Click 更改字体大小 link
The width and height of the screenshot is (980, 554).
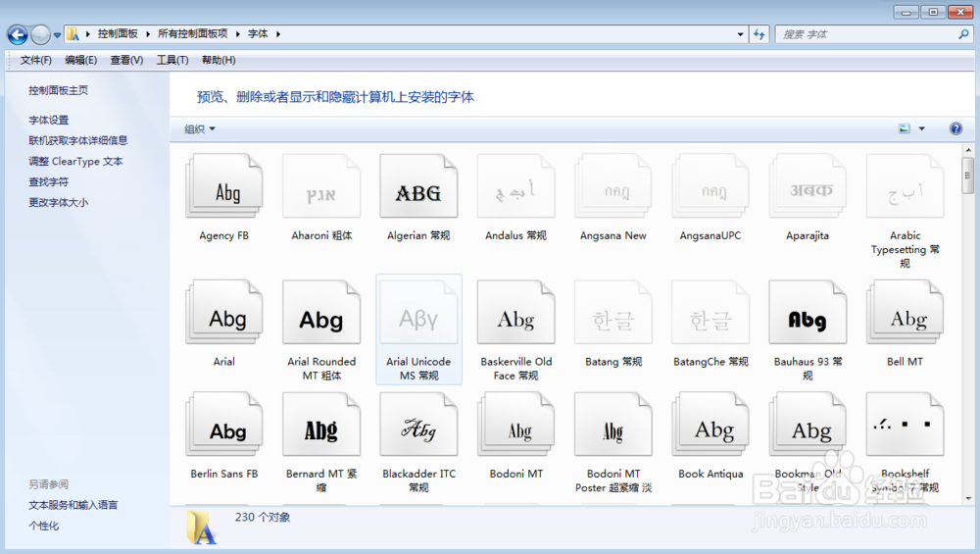tap(58, 203)
